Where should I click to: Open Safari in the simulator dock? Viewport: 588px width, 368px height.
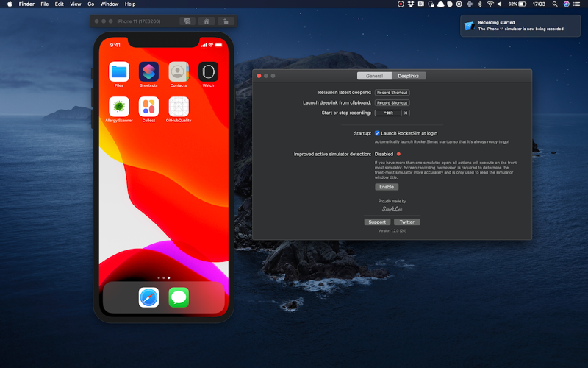point(148,297)
